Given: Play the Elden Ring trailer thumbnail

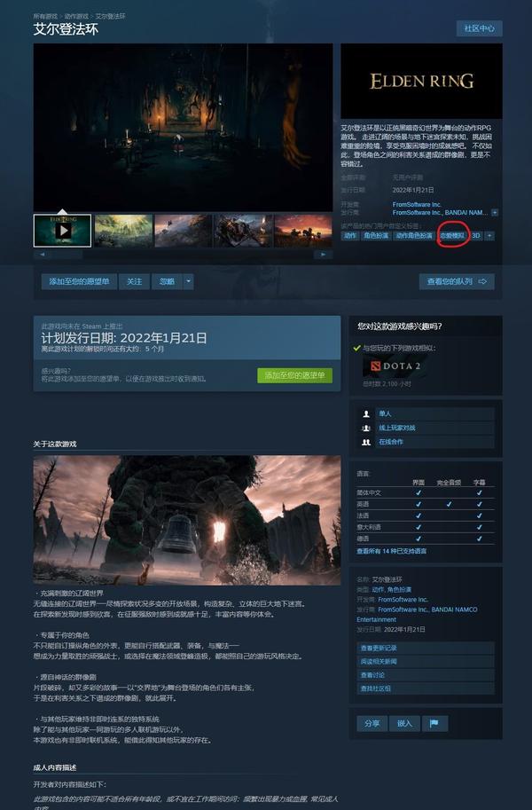Looking at the screenshot, I should (62, 231).
